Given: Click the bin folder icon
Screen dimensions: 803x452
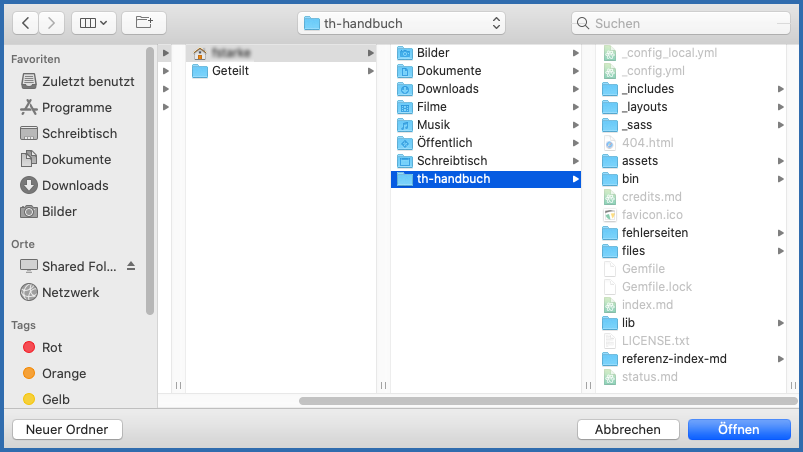Looking at the screenshot, I should point(609,179).
